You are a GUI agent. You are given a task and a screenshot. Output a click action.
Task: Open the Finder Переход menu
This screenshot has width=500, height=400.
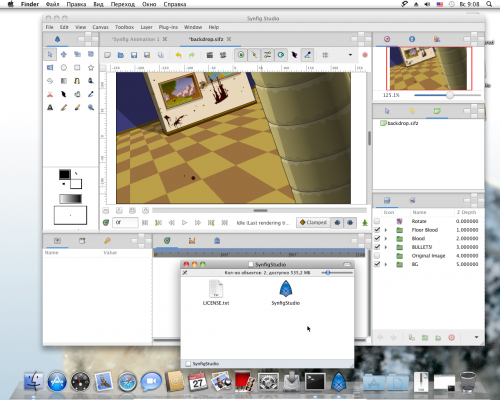click(x=123, y=4)
